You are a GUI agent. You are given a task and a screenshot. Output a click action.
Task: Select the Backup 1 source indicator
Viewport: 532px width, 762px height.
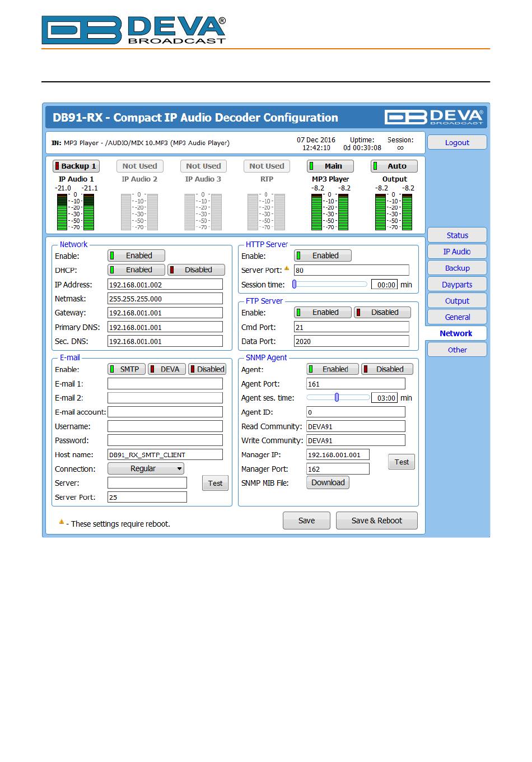(76, 166)
